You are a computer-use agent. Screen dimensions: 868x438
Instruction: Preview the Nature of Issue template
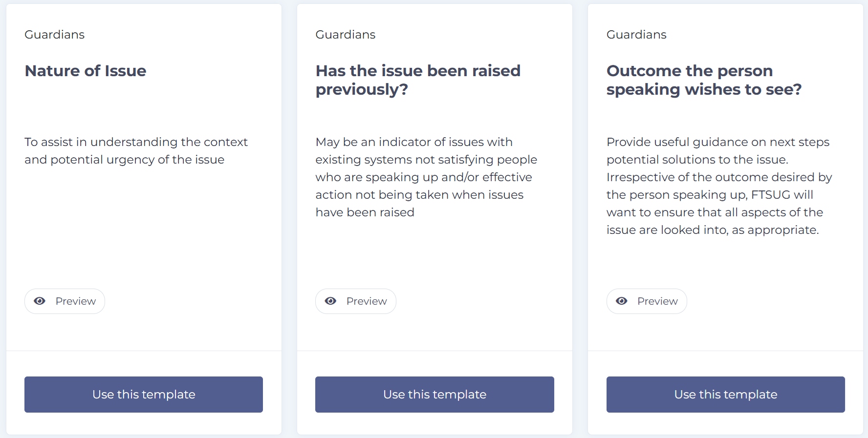[x=65, y=301]
